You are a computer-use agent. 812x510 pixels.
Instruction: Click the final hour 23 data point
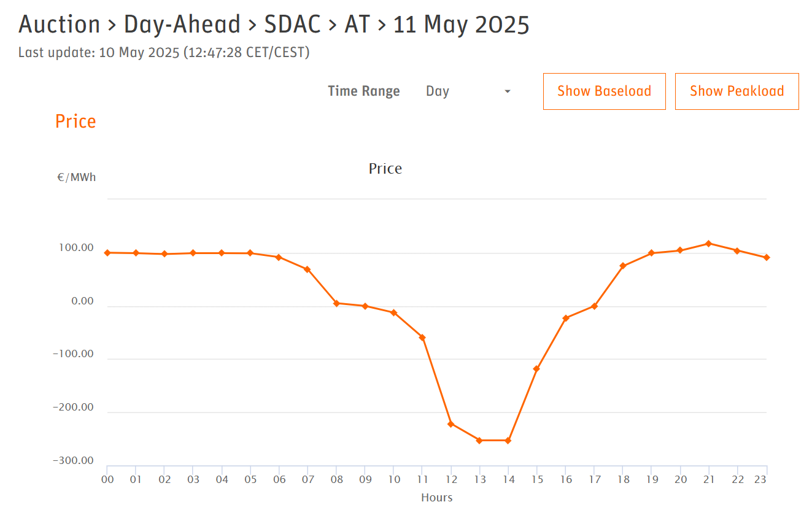tap(767, 258)
